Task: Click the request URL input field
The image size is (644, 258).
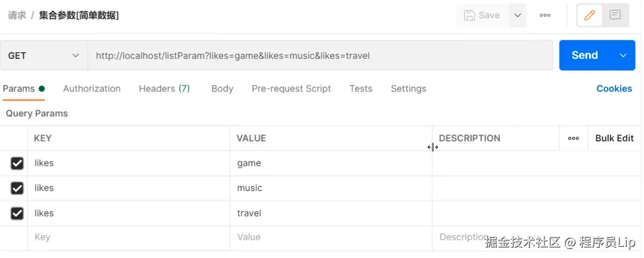Action: [x=319, y=56]
